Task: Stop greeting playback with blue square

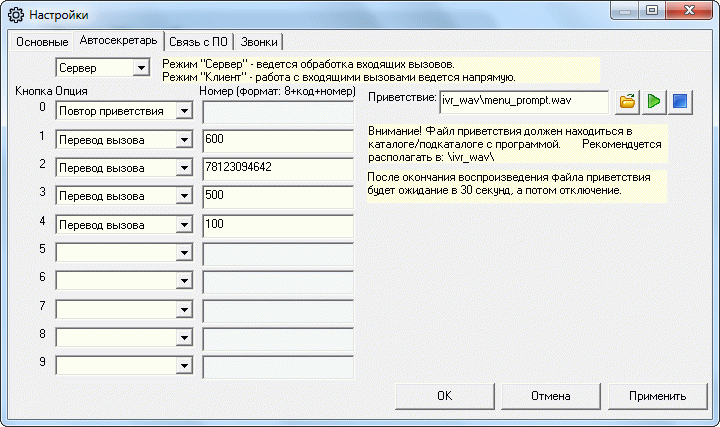Action: click(680, 101)
